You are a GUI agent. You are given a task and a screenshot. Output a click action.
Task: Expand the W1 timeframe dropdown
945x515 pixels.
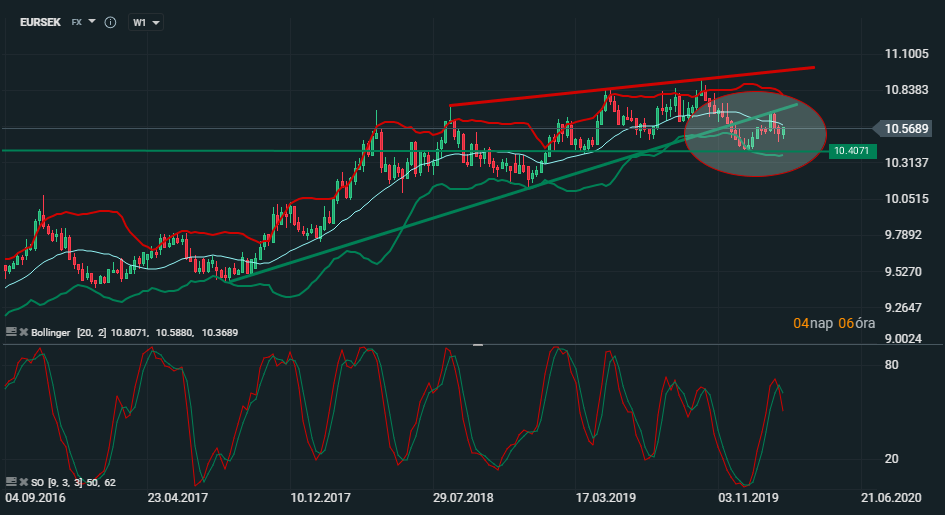pyautogui.click(x=146, y=21)
